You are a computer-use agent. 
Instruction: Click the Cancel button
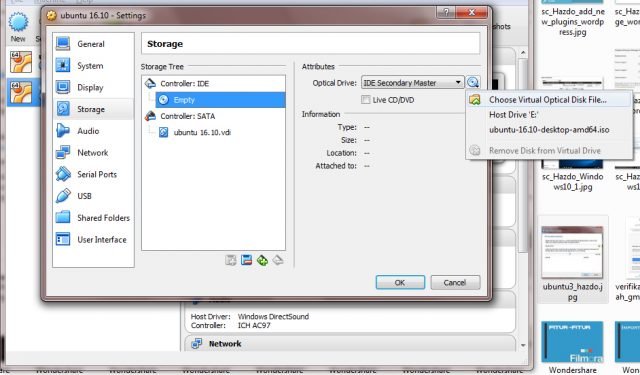[455, 282]
